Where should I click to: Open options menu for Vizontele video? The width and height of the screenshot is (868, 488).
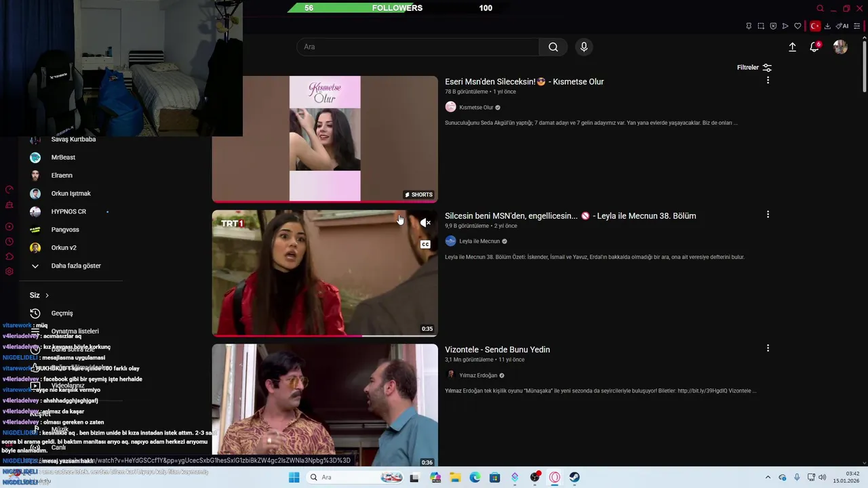click(x=768, y=348)
